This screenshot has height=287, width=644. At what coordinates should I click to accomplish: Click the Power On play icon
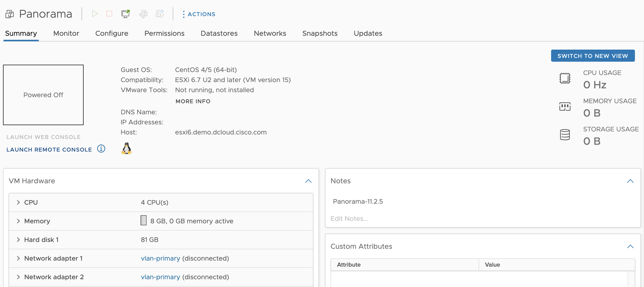tap(95, 14)
